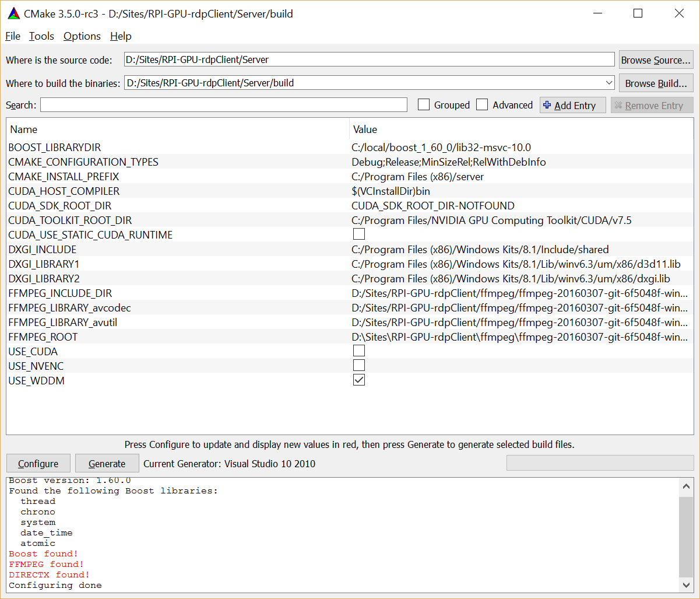Screen dimensions: 700x599
Task: Select CUDA_HOST_COMPILER entry name
Action: click(64, 191)
